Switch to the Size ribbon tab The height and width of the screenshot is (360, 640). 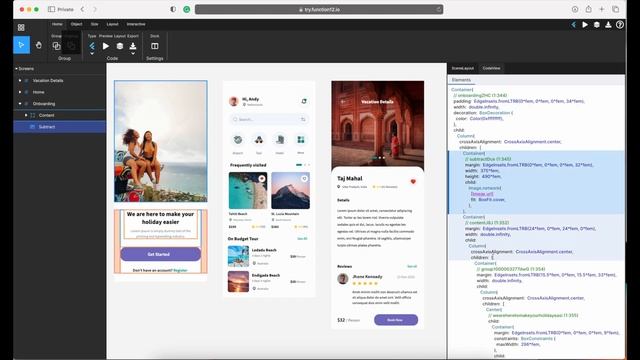(94, 24)
